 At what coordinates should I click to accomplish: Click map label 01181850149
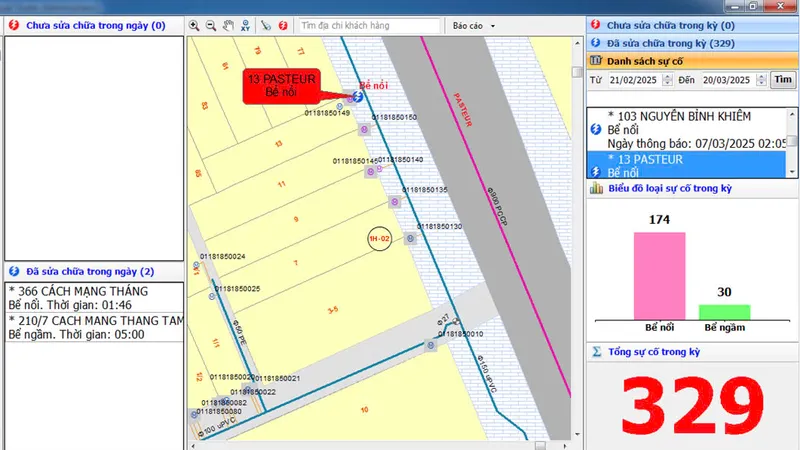click(327, 113)
